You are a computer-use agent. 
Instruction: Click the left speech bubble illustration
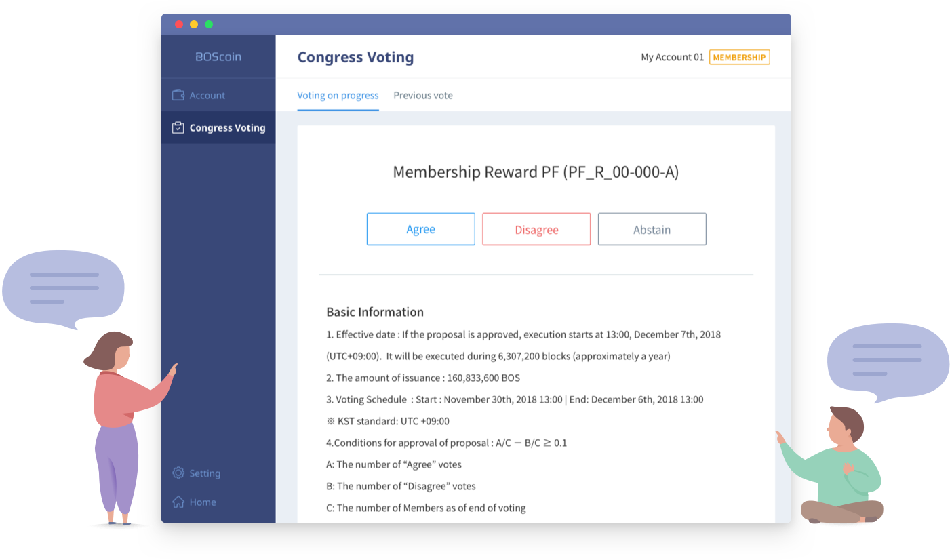64,287
